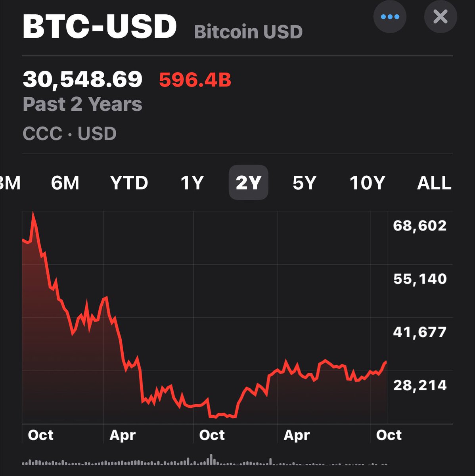Tap the Bitcoin USD subtitle text
Image resolution: width=475 pixels, height=476 pixels.
(248, 32)
